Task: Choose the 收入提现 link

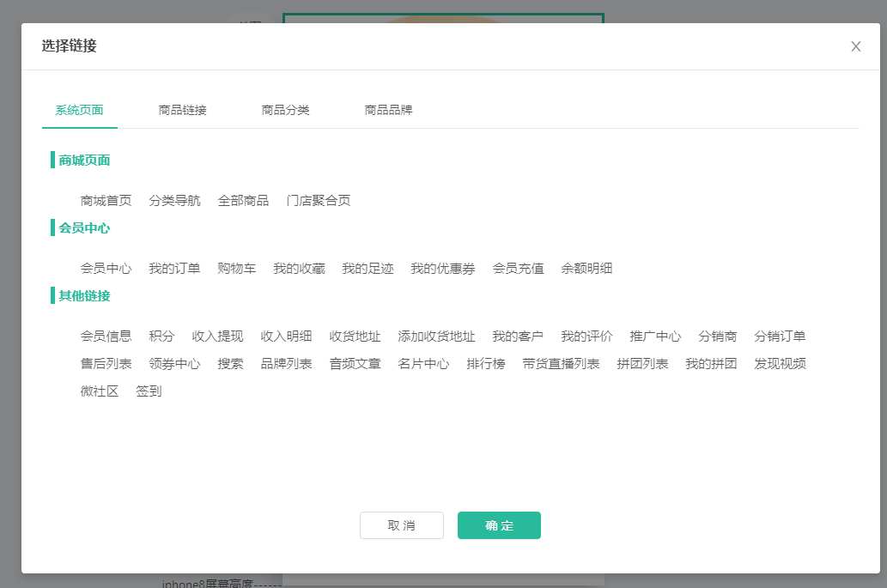Action: pos(217,336)
